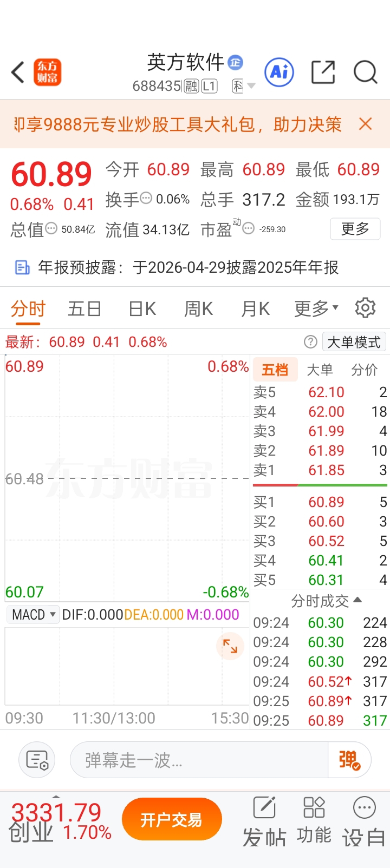Select the 分时 chart tab
Screen dimensions: 390x868
28,309
